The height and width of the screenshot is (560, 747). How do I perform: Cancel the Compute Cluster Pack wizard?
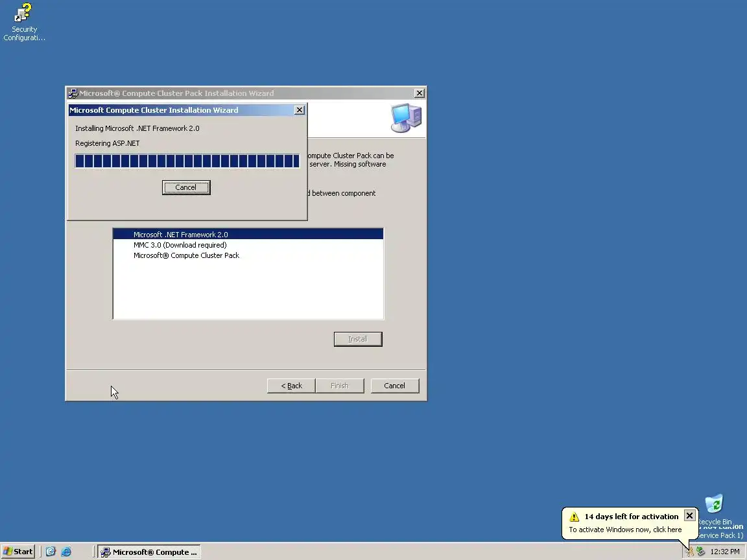(394, 386)
